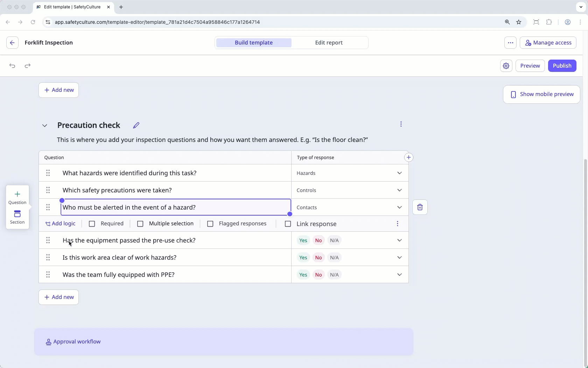Click the top Add new button
Image resolution: width=588 pixels, height=368 pixels.
59,90
